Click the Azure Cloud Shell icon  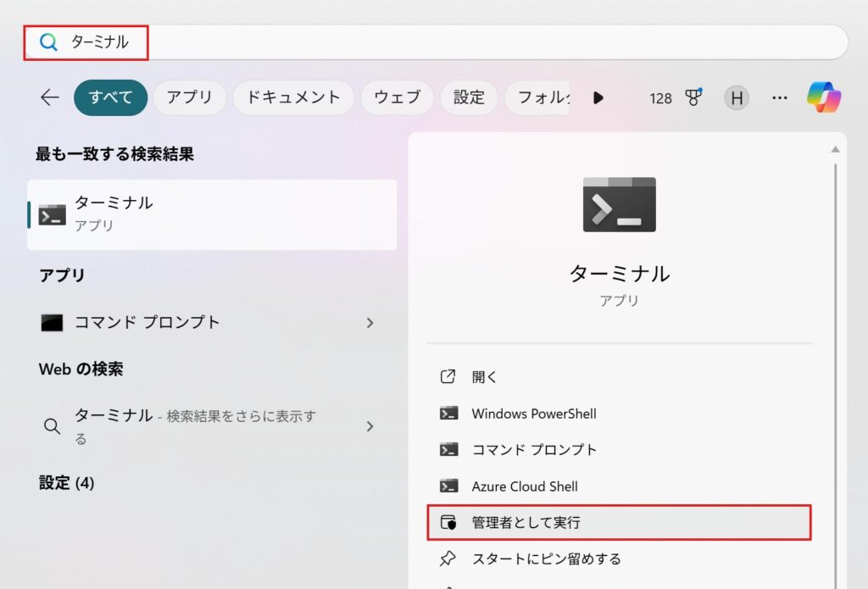(448, 486)
